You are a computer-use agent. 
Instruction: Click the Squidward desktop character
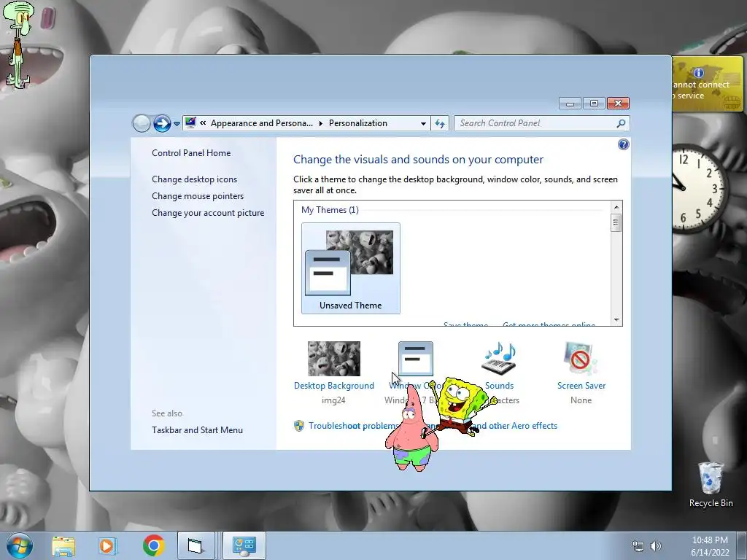pyautogui.click(x=19, y=44)
